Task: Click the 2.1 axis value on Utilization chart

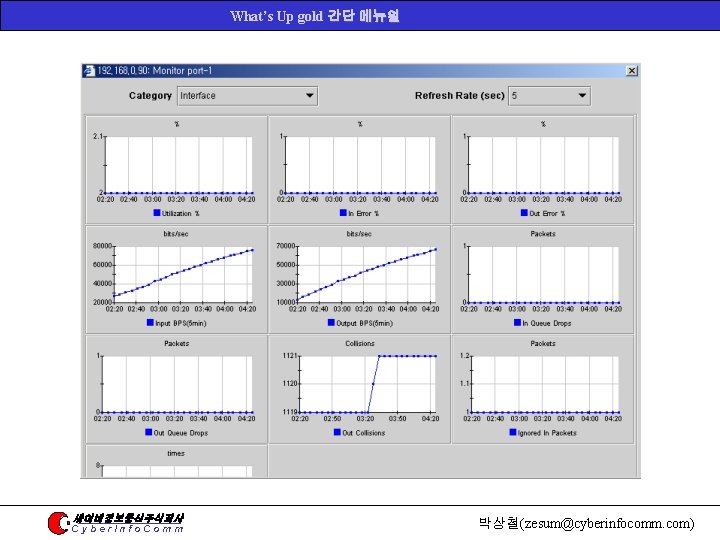Action: point(97,136)
